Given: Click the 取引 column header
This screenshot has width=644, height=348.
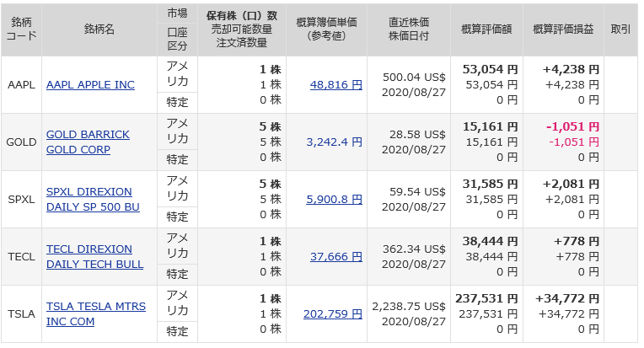Looking at the screenshot, I should coord(620,29).
